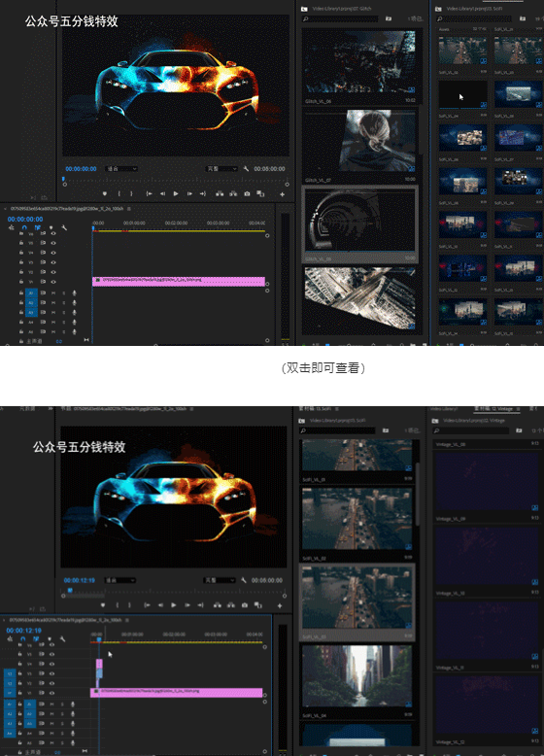Switch to the 13. SciFi bin tab

(x=315, y=409)
